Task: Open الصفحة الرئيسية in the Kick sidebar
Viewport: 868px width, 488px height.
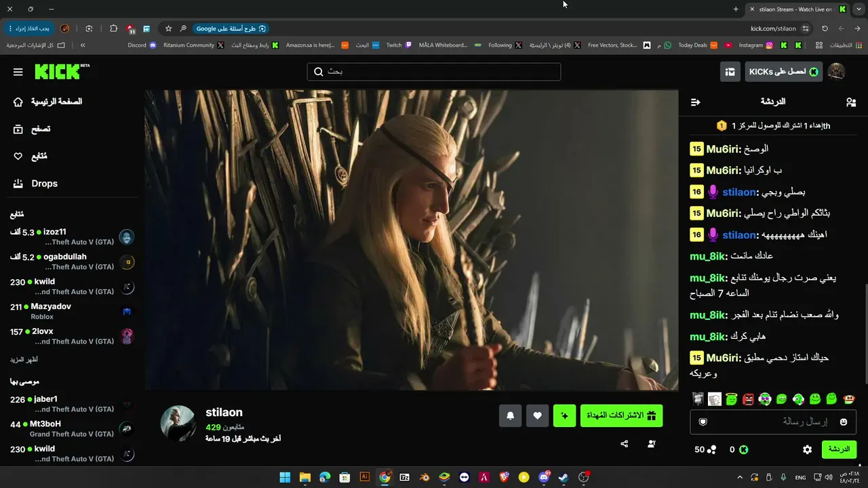Action: (x=47, y=102)
